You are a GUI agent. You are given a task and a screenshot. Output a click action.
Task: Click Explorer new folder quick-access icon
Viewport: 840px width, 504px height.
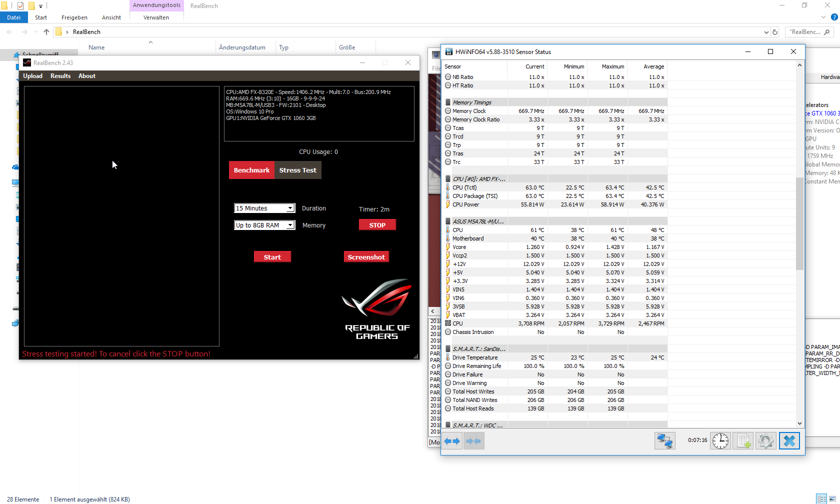pos(31,6)
